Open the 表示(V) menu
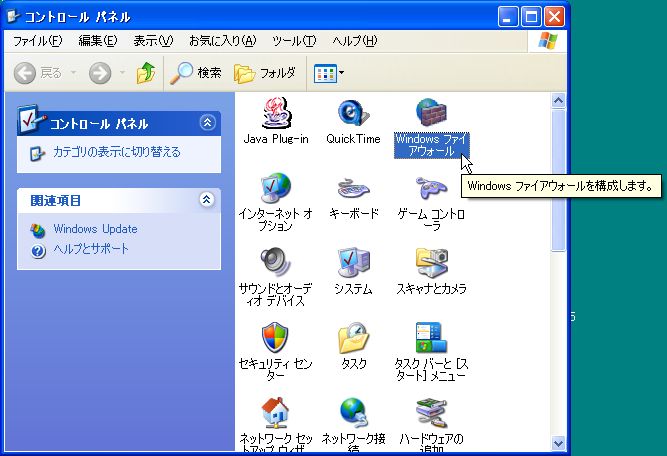This screenshot has height=456, width=667. pos(153,41)
